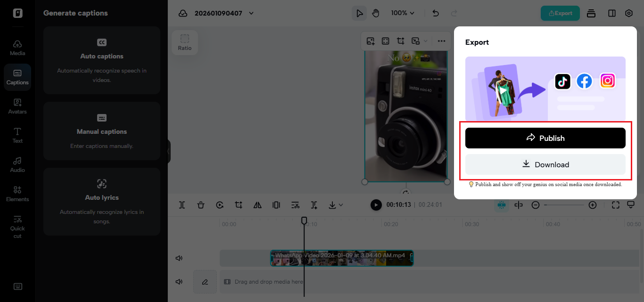Switch to the Elements sidebar tab
644x302 pixels.
coord(17,194)
